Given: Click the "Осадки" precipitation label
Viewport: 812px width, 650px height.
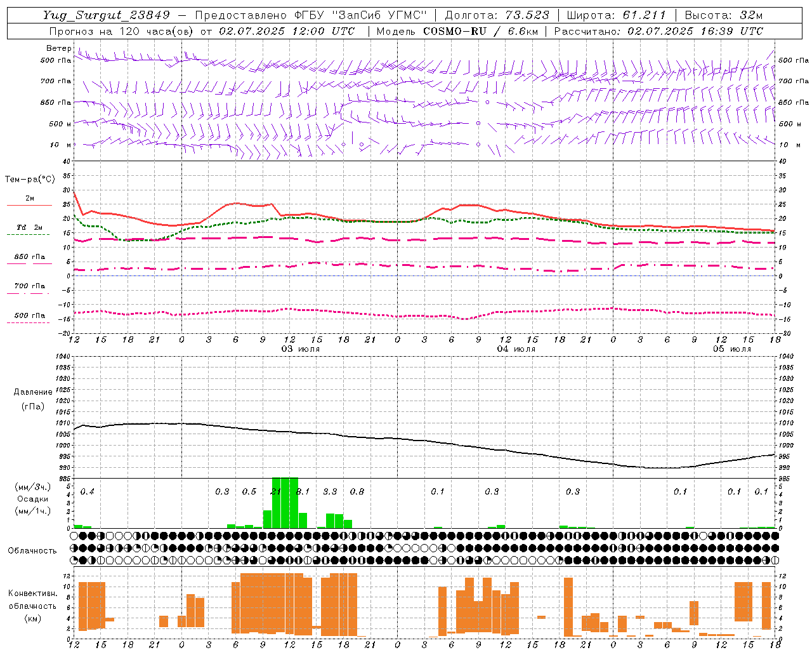Looking at the screenshot, I should tap(33, 499).
